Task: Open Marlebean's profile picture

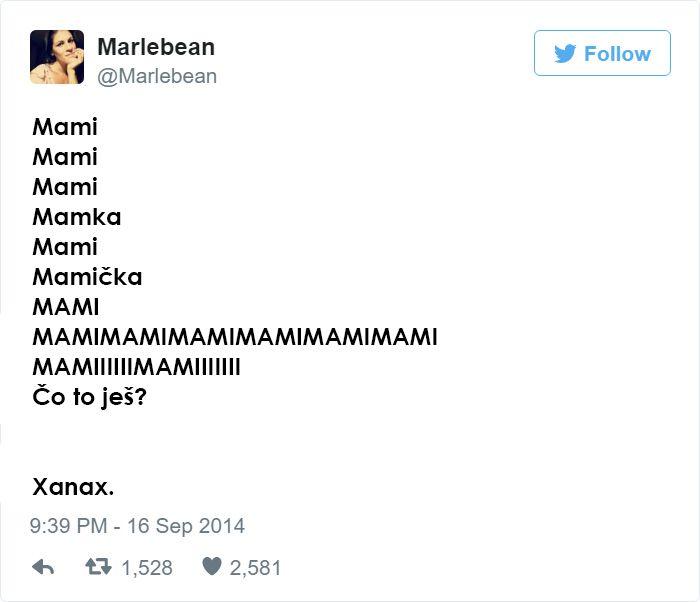Action: [57, 57]
